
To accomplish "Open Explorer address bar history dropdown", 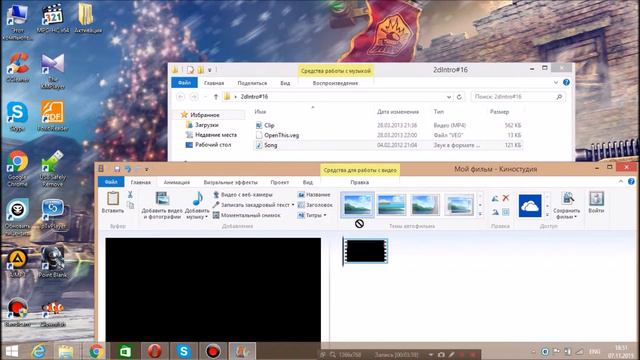I will tap(449, 97).
